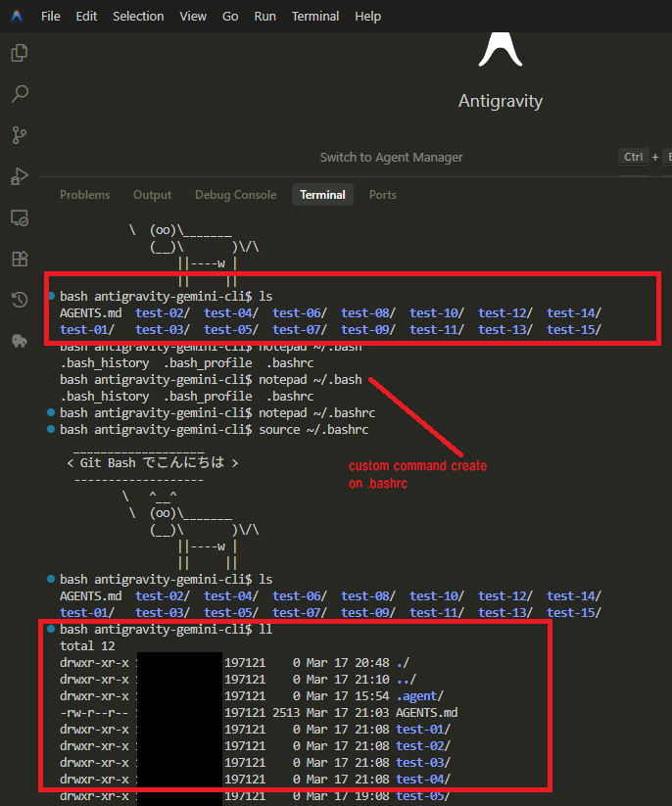Click test-15/ in the first ls output
This screenshot has width=672, height=806.
pyautogui.click(x=574, y=329)
